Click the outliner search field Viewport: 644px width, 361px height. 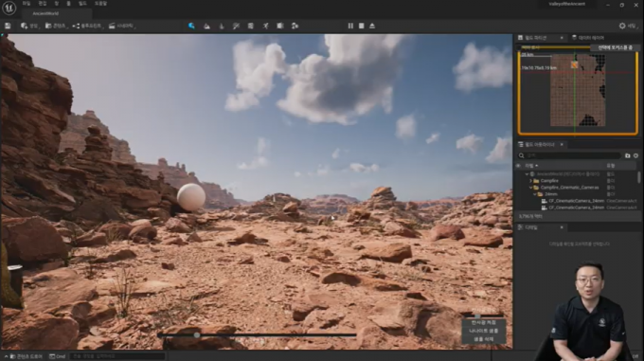[x=569, y=155]
